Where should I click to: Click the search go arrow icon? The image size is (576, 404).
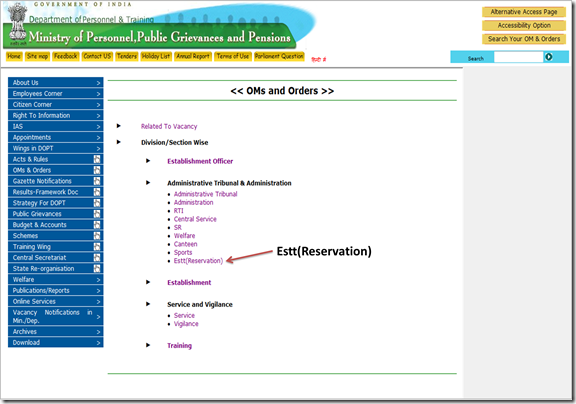548,57
